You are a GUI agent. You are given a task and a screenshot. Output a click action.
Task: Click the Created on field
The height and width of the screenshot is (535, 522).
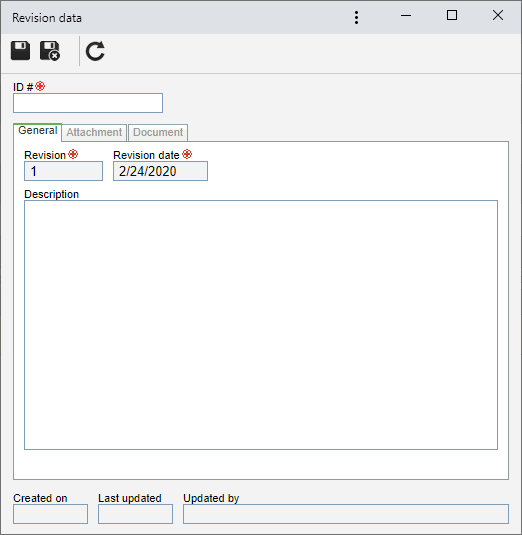pyautogui.click(x=50, y=514)
